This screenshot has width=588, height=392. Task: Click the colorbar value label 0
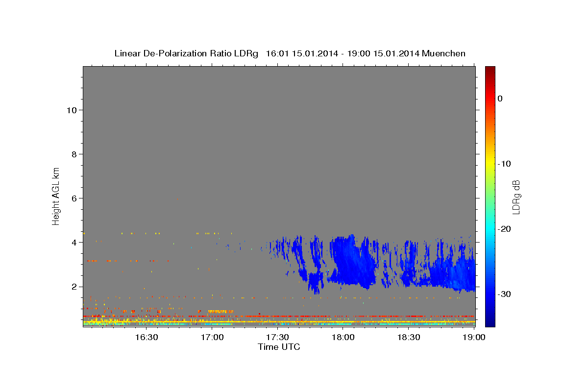500,98
